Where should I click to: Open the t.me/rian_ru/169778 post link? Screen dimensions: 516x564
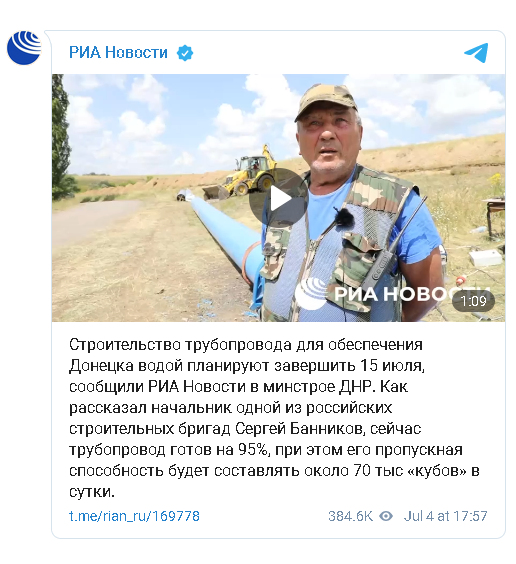[134, 516]
